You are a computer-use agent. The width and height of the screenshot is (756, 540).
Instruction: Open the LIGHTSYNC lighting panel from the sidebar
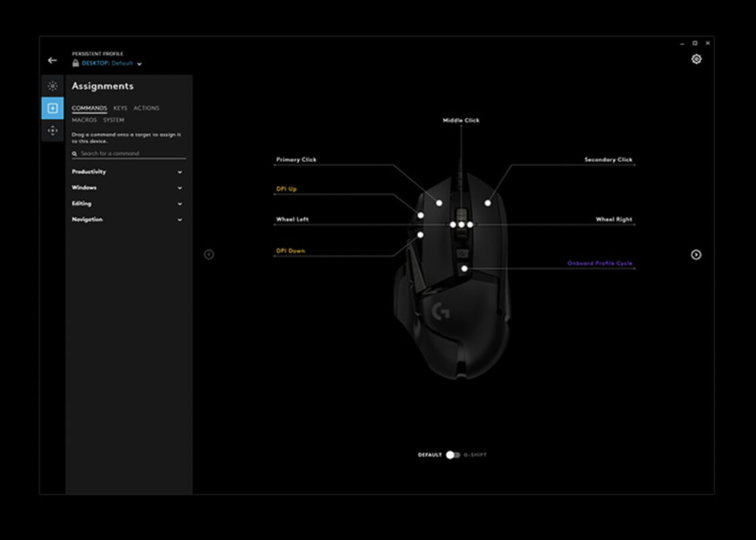[52, 86]
